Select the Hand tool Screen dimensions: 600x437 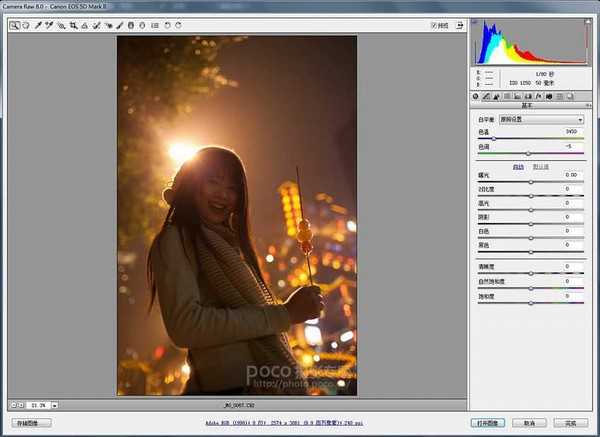tap(25, 25)
